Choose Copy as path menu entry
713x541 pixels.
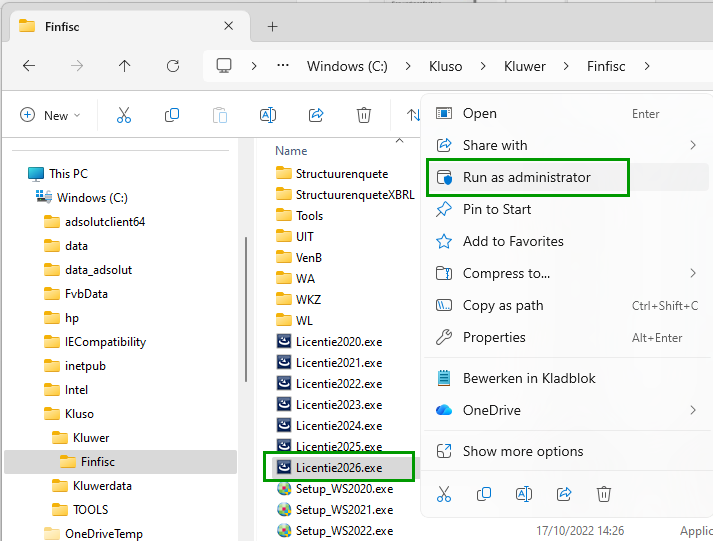point(503,305)
